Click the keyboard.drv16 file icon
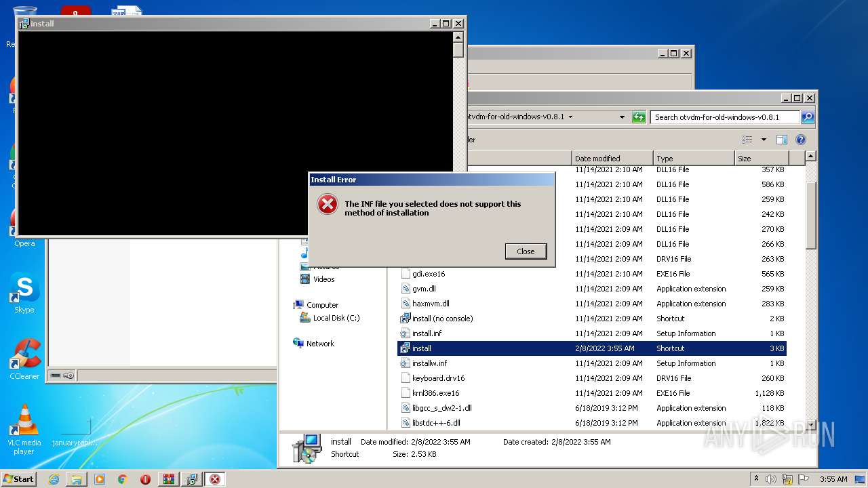 (x=406, y=378)
